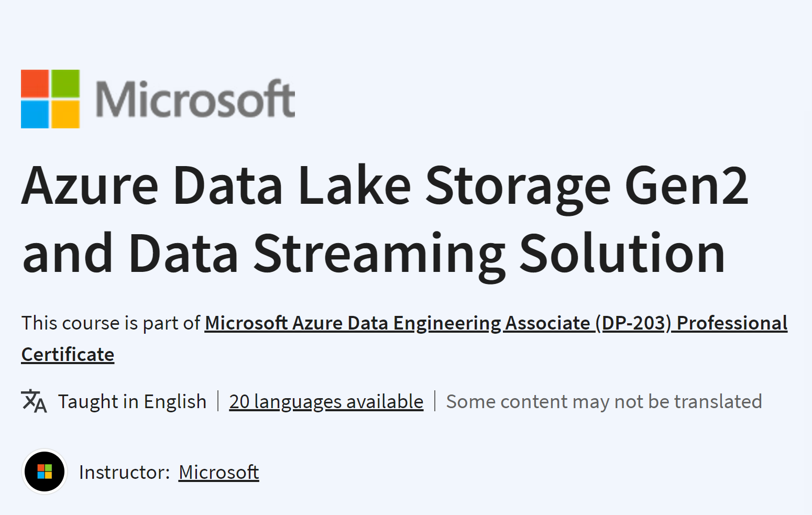Select the Azure Data Lake Storage Gen2 heading line
Viewport: 812px width, 515px height.
[x=385, y=187]
